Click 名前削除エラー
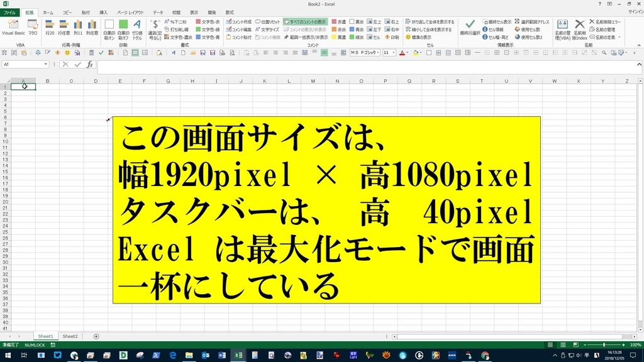The height and width of the screenshot is (362, 644). (605, 22)
